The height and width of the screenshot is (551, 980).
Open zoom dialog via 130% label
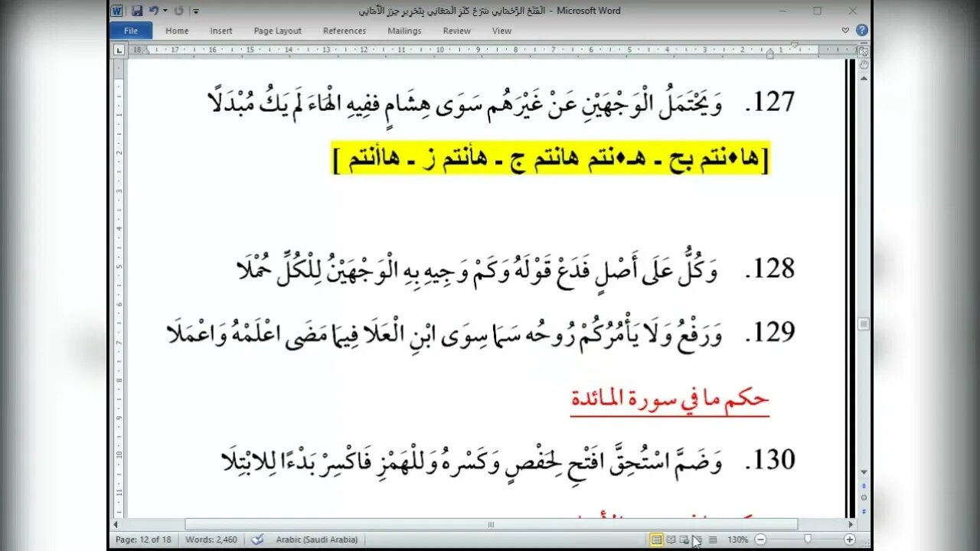(x=737, y=540)
